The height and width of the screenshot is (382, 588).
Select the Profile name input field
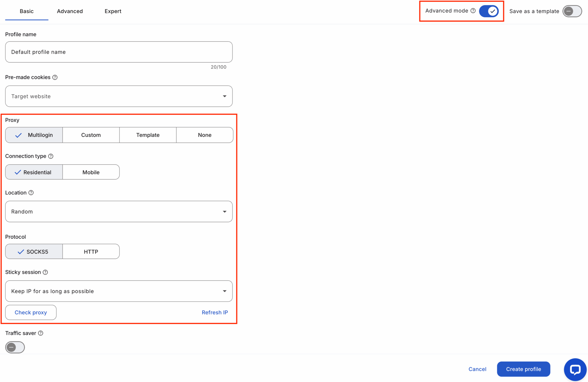119,52
